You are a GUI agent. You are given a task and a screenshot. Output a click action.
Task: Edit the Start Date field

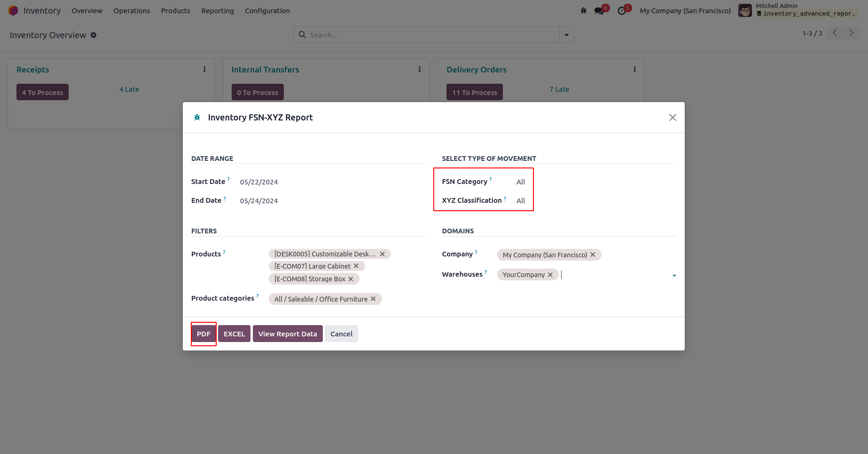tap(259, 182)
